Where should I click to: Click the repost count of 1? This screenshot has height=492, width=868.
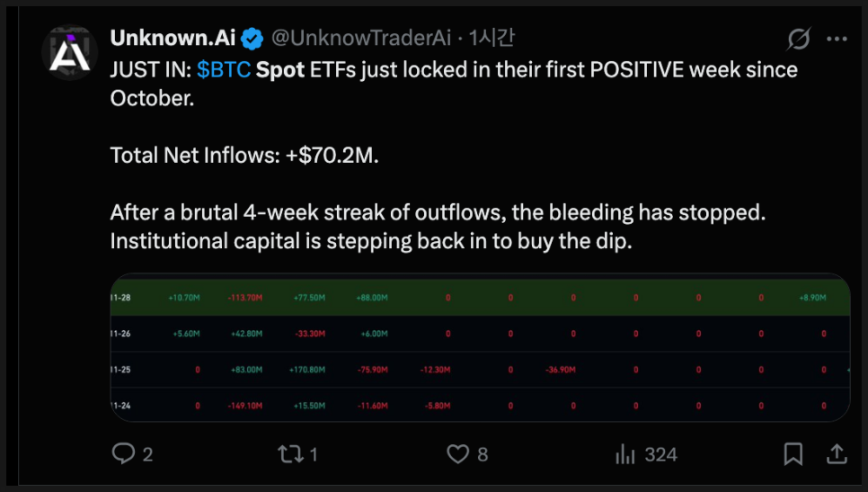pyautogui.click(x=314, y=454)
